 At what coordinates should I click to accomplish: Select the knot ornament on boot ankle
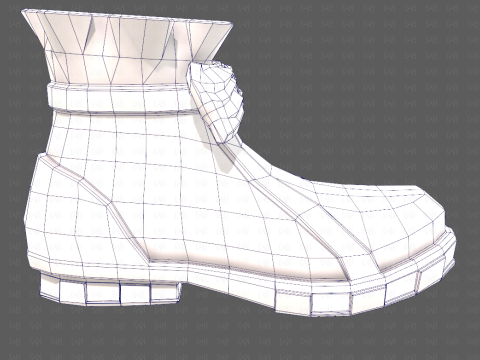[216, 101]
